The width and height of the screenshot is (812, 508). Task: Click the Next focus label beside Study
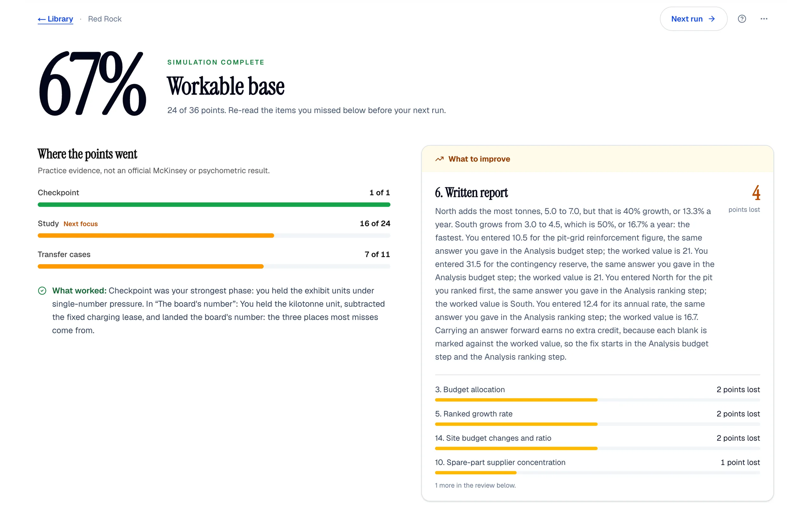[x=81, y=224]
